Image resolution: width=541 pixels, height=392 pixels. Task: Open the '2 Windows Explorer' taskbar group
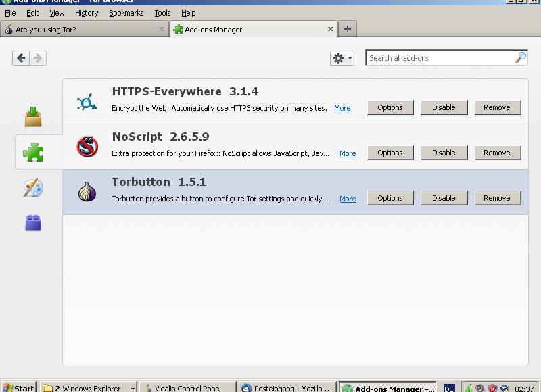click(89, 388)
